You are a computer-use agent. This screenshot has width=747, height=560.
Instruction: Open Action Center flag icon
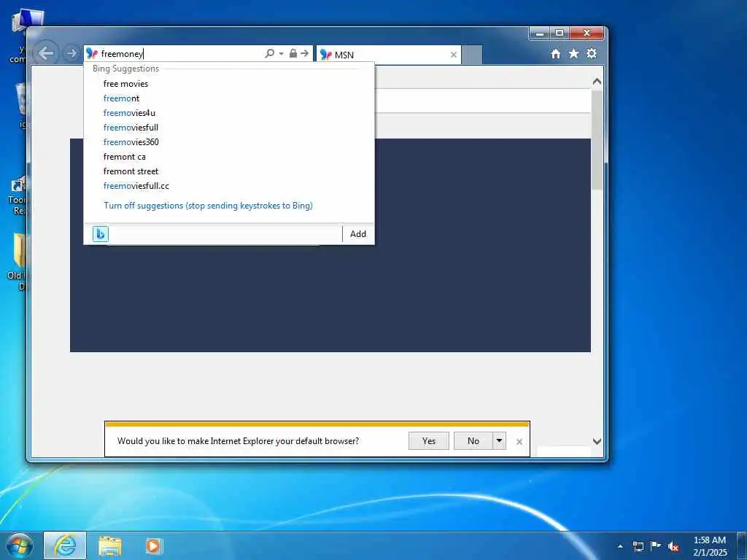(656, 545)
